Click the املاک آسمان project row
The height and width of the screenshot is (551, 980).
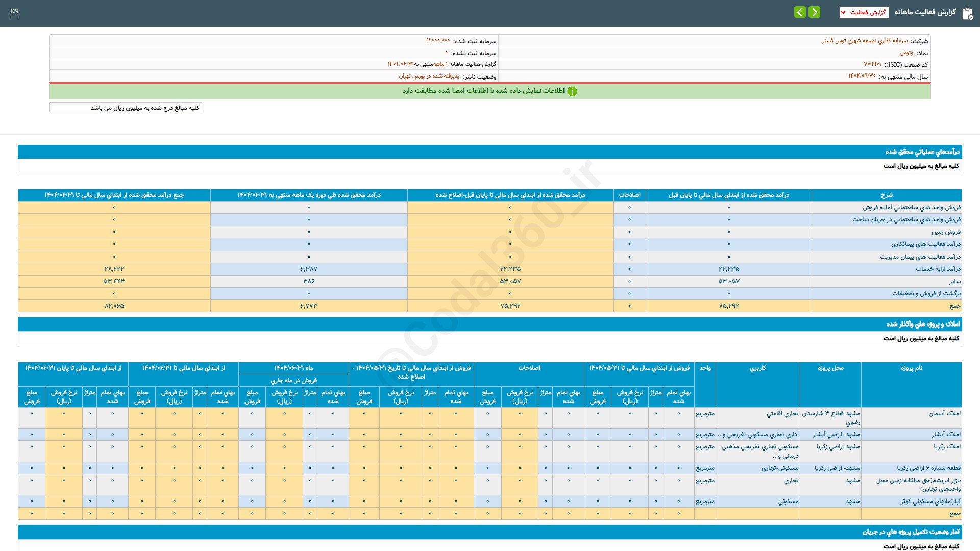[x=944, y=413]
